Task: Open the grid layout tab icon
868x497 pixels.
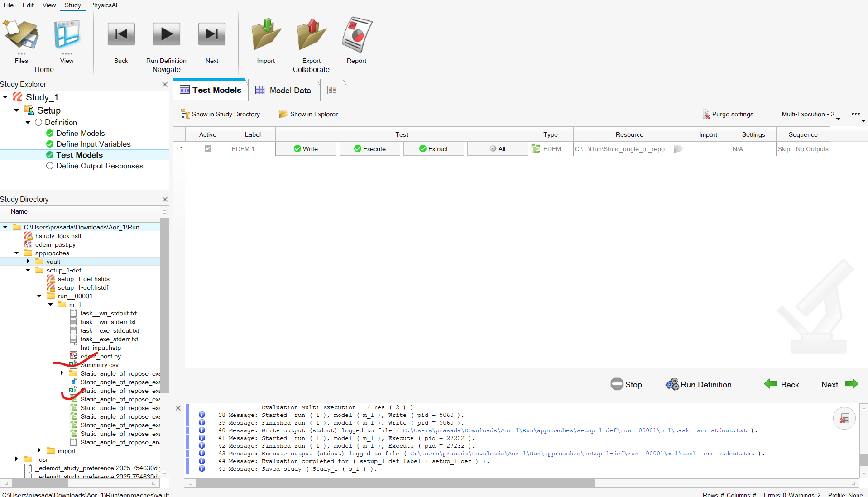Action: 332,90
